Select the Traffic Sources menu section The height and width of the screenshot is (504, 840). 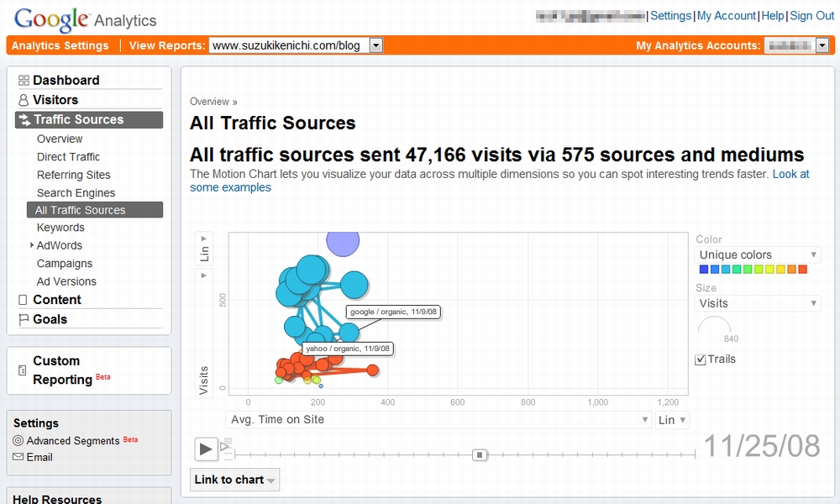[x=89, y=120]
